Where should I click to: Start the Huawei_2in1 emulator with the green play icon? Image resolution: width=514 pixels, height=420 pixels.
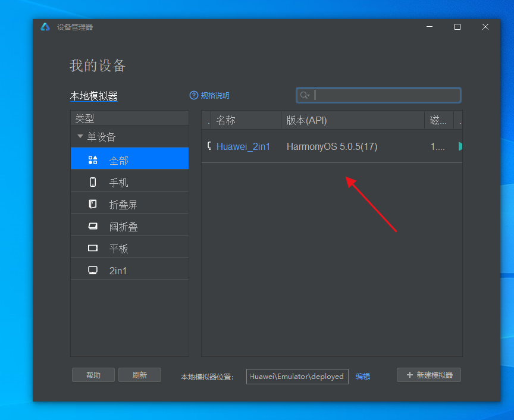tap(460, 146)
